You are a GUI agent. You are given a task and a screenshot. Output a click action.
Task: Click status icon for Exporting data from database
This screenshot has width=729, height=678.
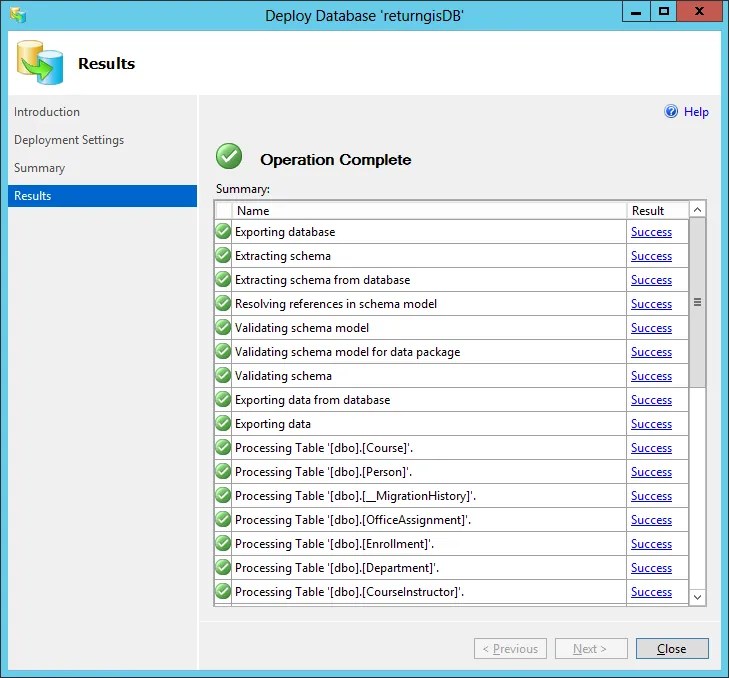point(223,399)
